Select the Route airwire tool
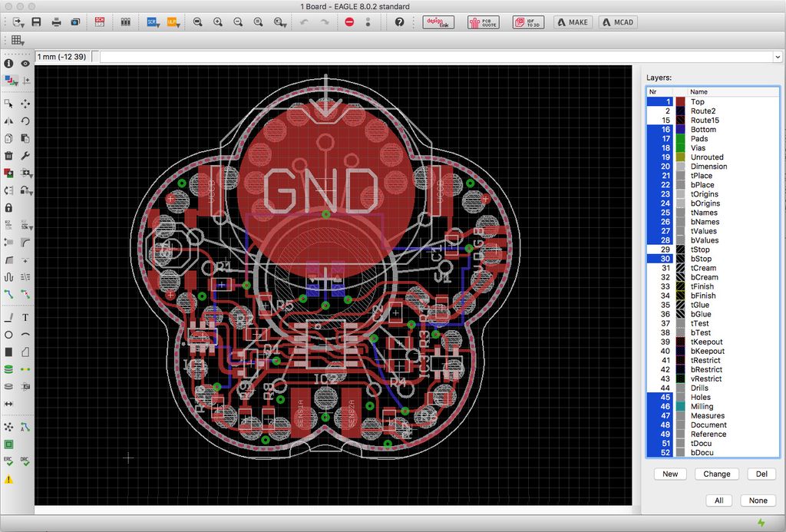Viewport: 786px width, 532px height. point(8,294)
